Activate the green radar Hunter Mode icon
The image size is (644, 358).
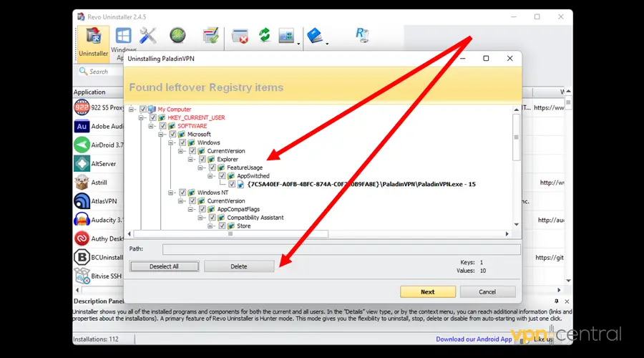(177, 35)
